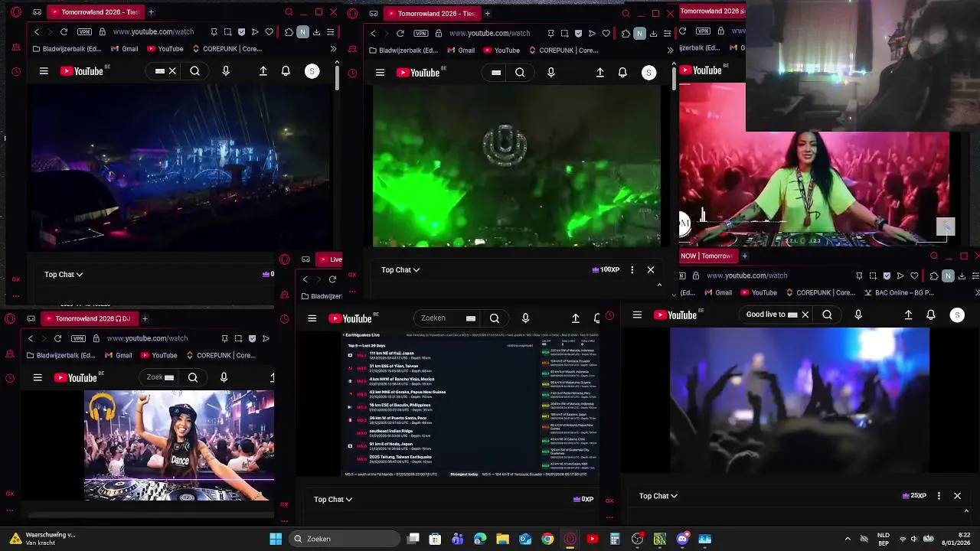Reload page in the green-laser video window

(x=400, y=33)
